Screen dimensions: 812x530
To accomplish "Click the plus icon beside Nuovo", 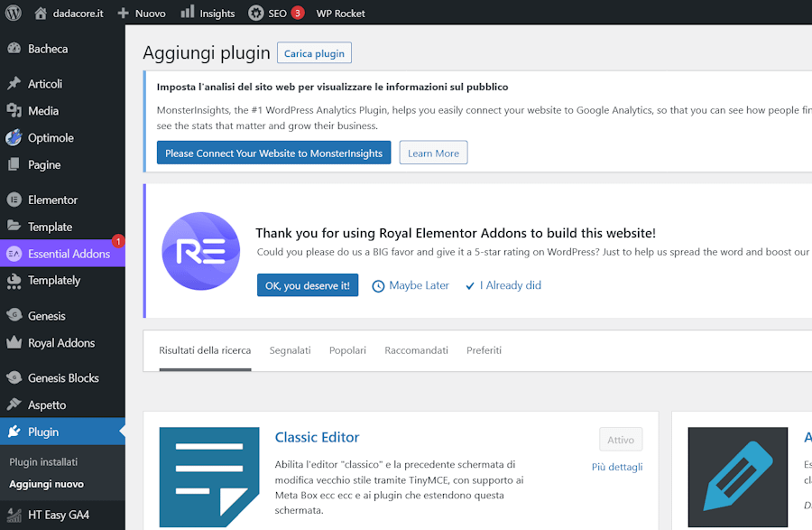I will pyautogui.click(x=123, y=13).
